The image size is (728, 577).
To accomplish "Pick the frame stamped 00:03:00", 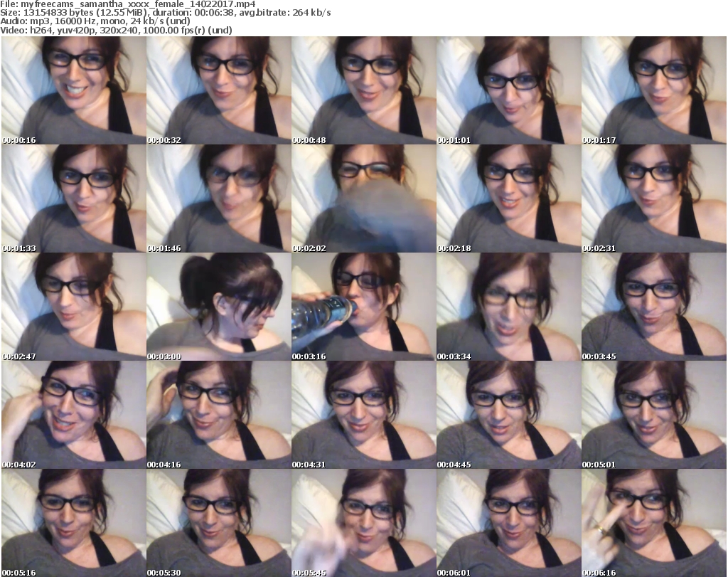I will (x=219, y=307).
